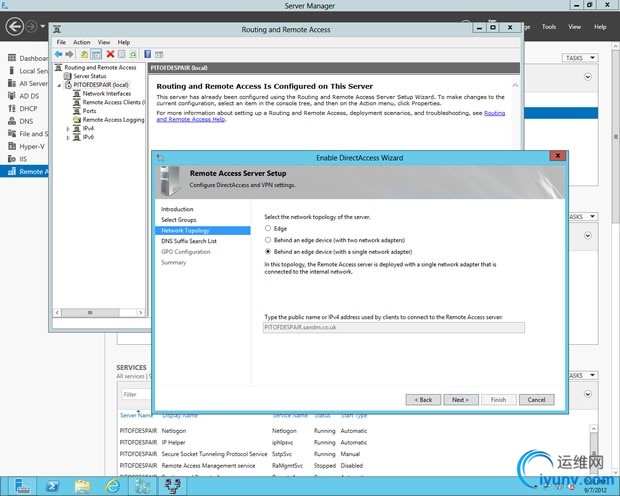Open top TASKS dropdown in Server Manager
The height and width of the screenshot is (496, 620).
580,58
